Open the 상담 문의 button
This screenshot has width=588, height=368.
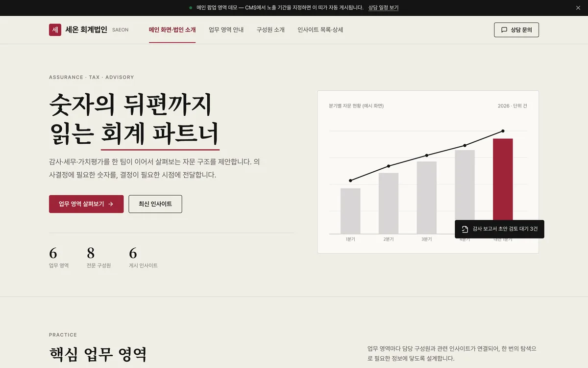(x=516, y=30)
